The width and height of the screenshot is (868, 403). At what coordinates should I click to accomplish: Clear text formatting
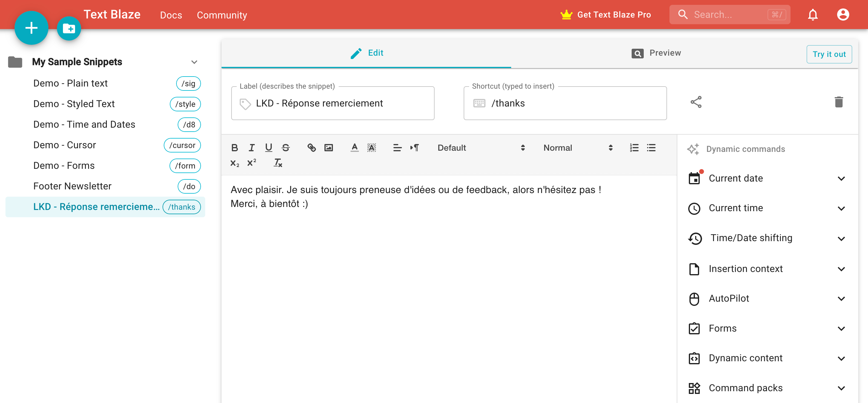[x=278, y=163]
